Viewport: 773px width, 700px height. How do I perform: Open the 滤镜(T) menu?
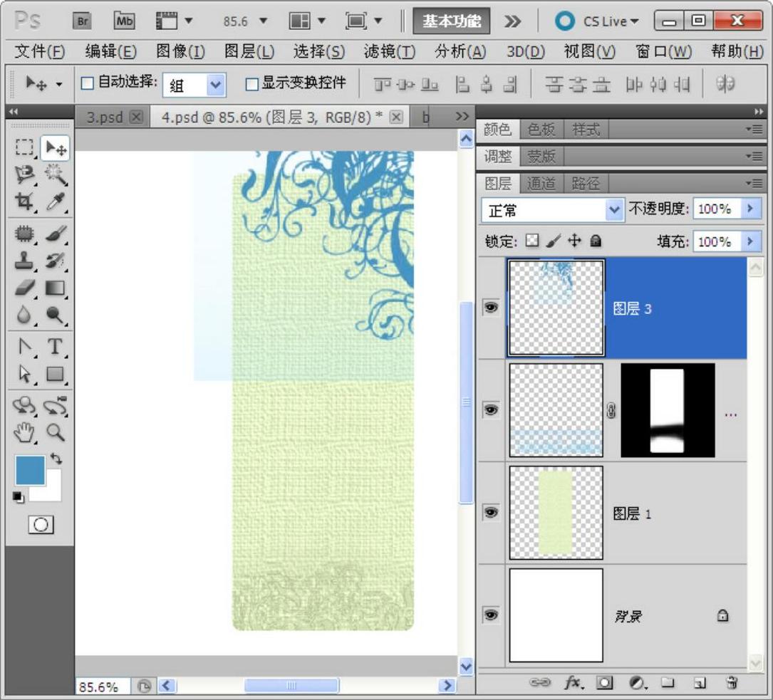389,52
